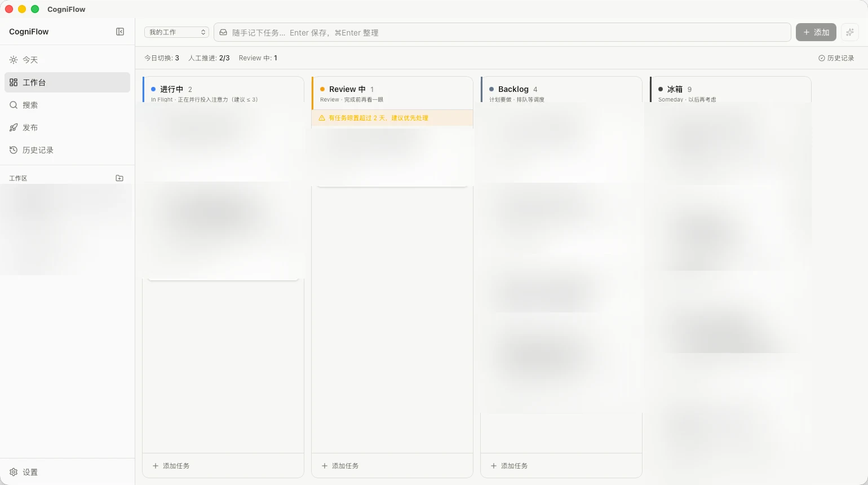The image size is (868, 485).
Task: Click the Review 中: 1 stat in the stats bar
Action: point(258,58)
